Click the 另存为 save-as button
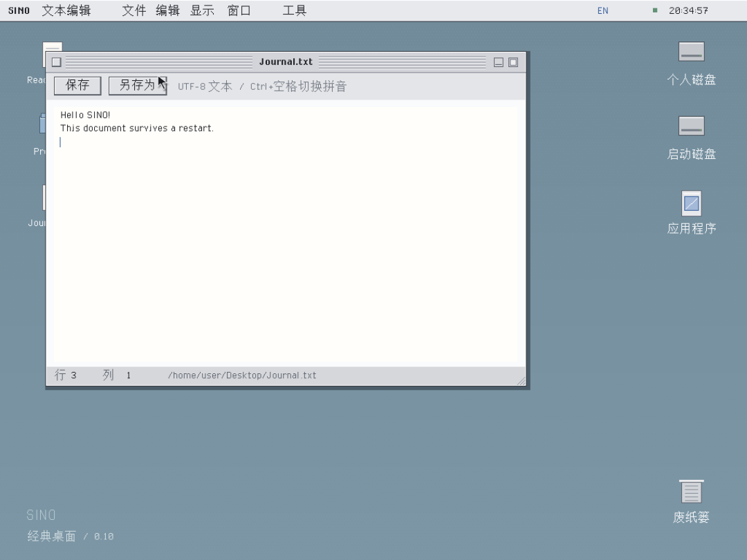 click(x=137, y=86)
